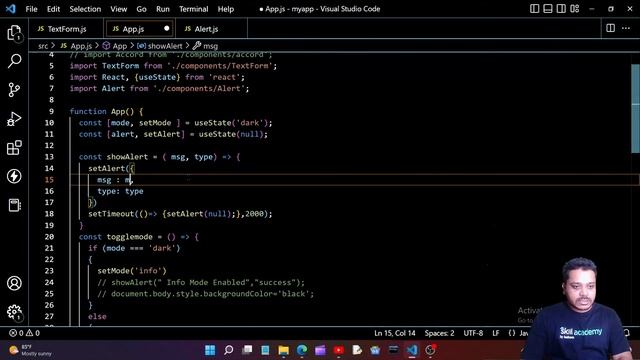Place cursor on 'function App() {' line
640x360 pixels.
tap(107, 111)
